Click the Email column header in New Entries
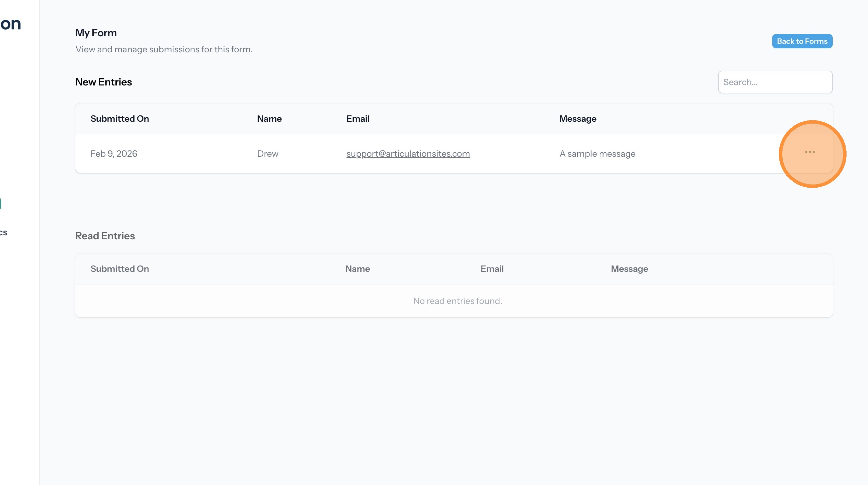 tap(358, 119)
